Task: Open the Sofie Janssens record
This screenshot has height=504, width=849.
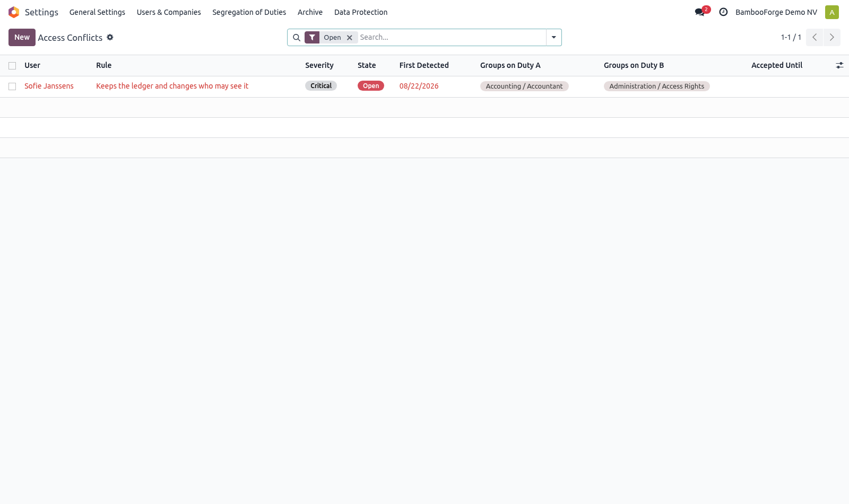Action: coord(49,86)
